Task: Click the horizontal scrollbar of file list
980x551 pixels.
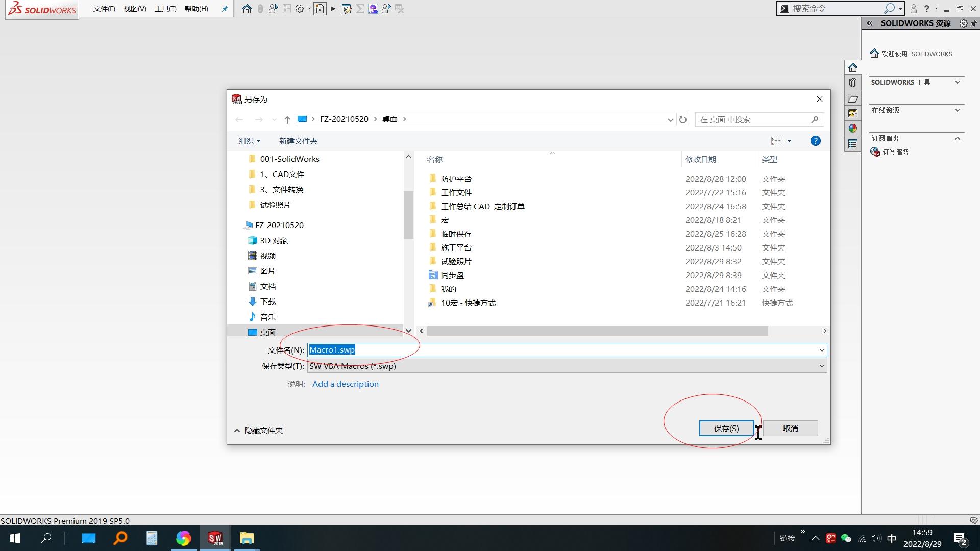Action: [x=597, y=331]
